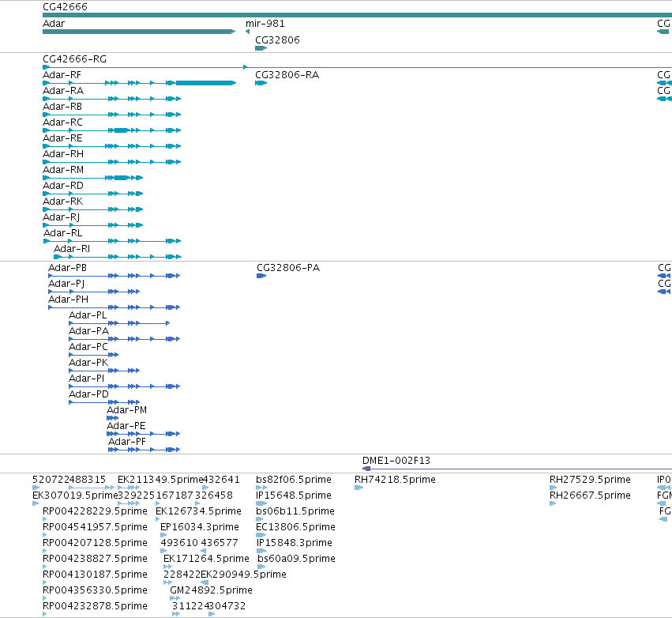Select the purple DME1-002F13 arrowhead
The width and height of the screenshot is (672, 618).
[366, 469]
